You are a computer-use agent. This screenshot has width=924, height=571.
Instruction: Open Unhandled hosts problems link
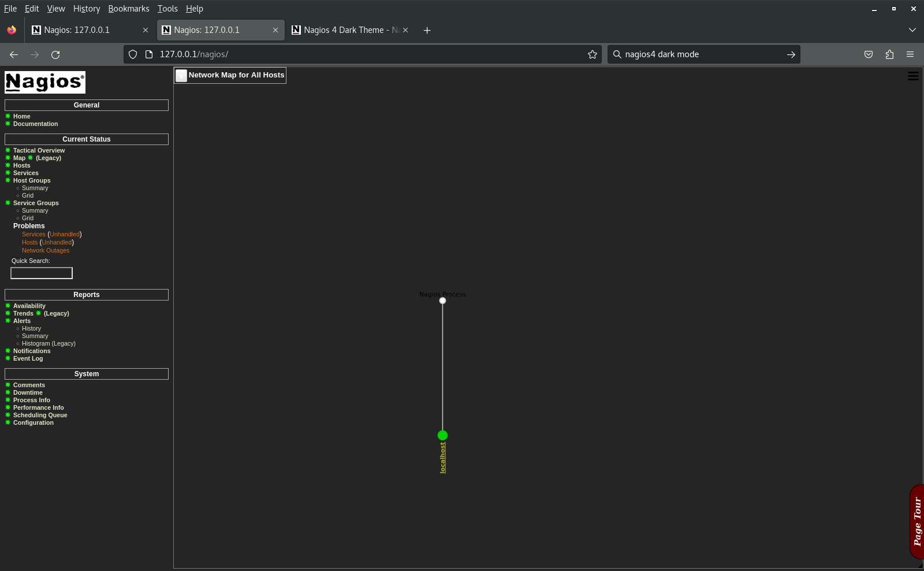click(x=57, y=242)
